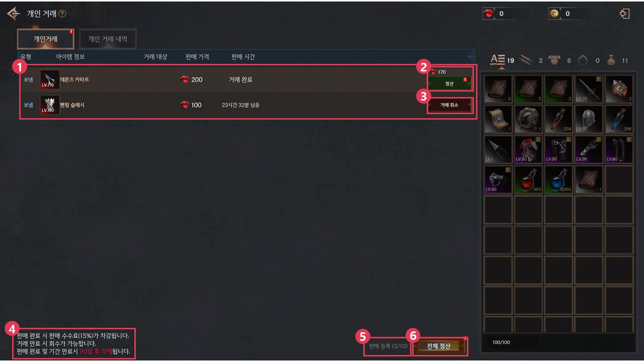Select the 데몬즈 카타르 item thumbnail in the list
This screenshot has height=362, width=644.
(50, 79)
